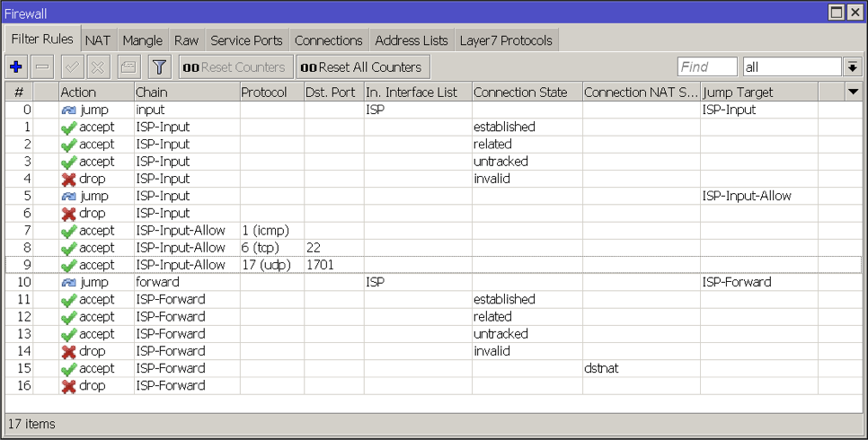This screenshot has height=440, width=868.
Task: Sort by the Protocol column header
Action: (x=271, y=92)
